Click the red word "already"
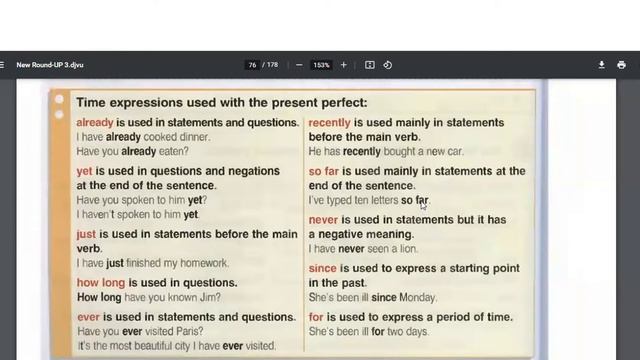Viewport: 640px width, 360px height. [95, 122]
